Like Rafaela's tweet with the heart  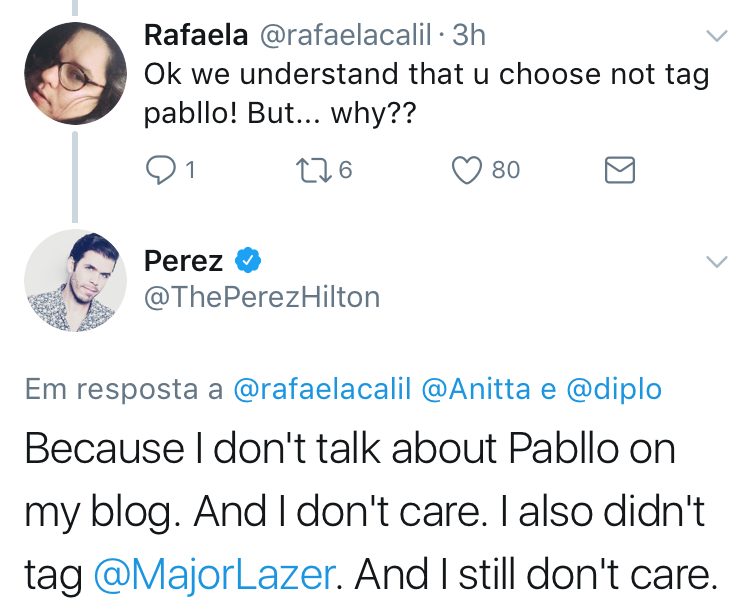(x=467, y=171)
